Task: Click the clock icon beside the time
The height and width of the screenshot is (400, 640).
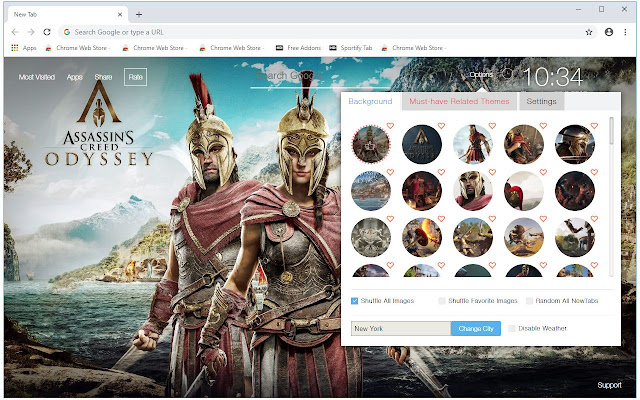Action: (507, 74)
